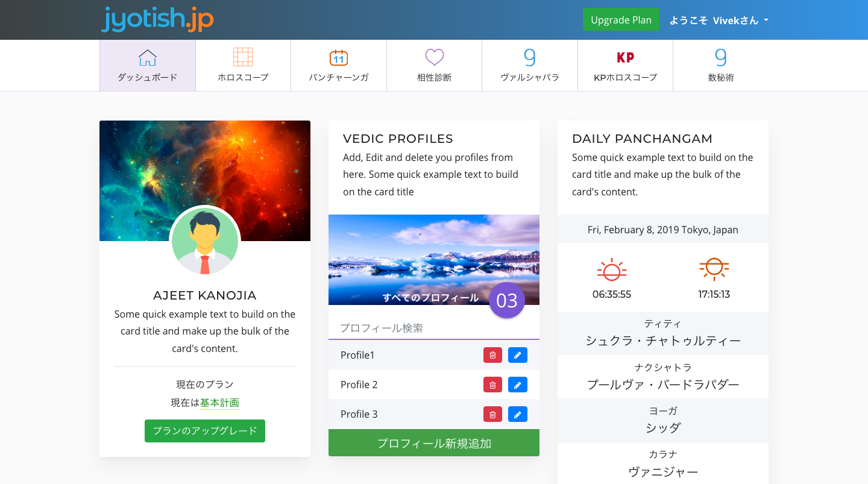Image resolution: width=868 pixels, height=484 pixels.
Task: Open the Horoscope grid icon
Action: (x=243, y=57)
